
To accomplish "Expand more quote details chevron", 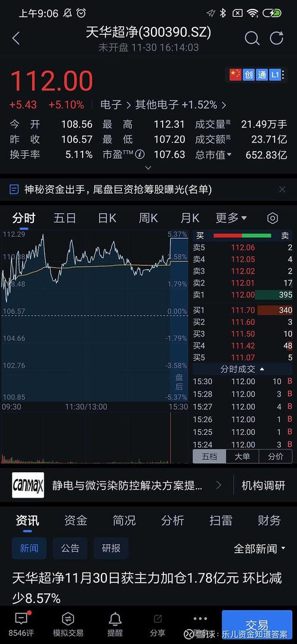I will (148, 168).
